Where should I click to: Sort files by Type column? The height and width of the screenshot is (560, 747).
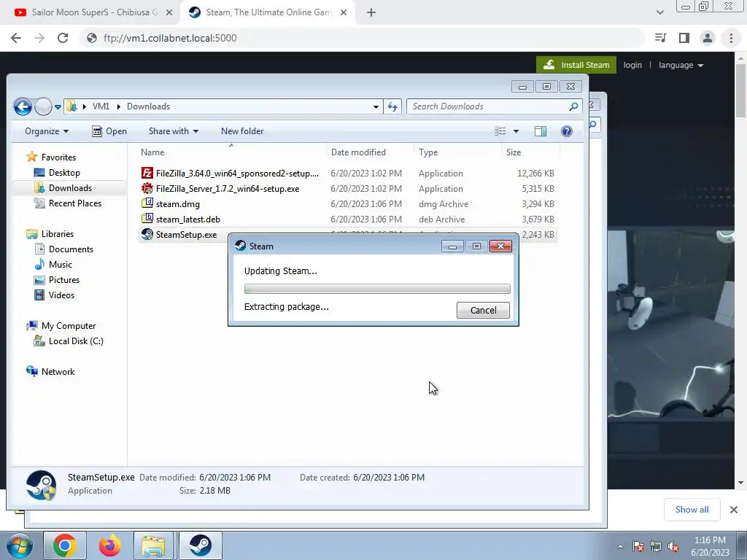tap(457, 152)
